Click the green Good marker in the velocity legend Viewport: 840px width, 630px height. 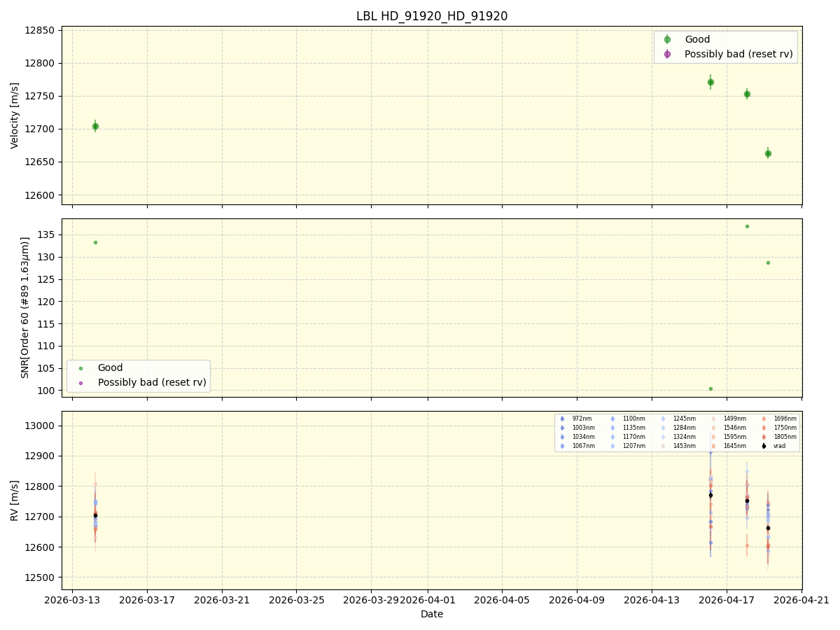pos(667,40)
